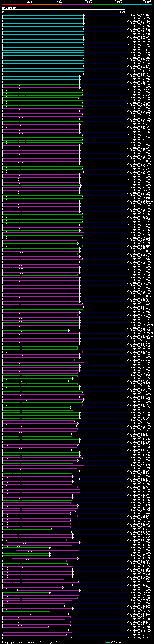This screenshot has width=154, height=644.
Task: Click the UniRef100_A5D9G1 label
Action: click(138, 341)
